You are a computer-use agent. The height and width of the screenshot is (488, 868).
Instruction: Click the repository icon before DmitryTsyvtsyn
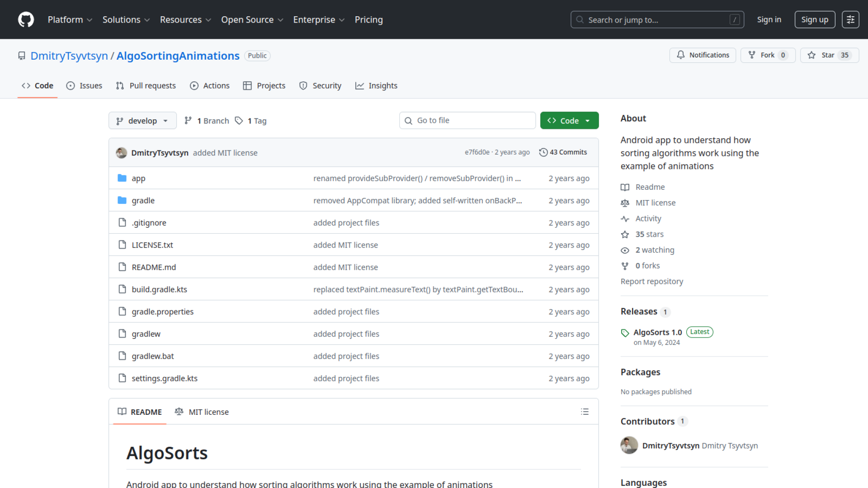pos(22,56)
